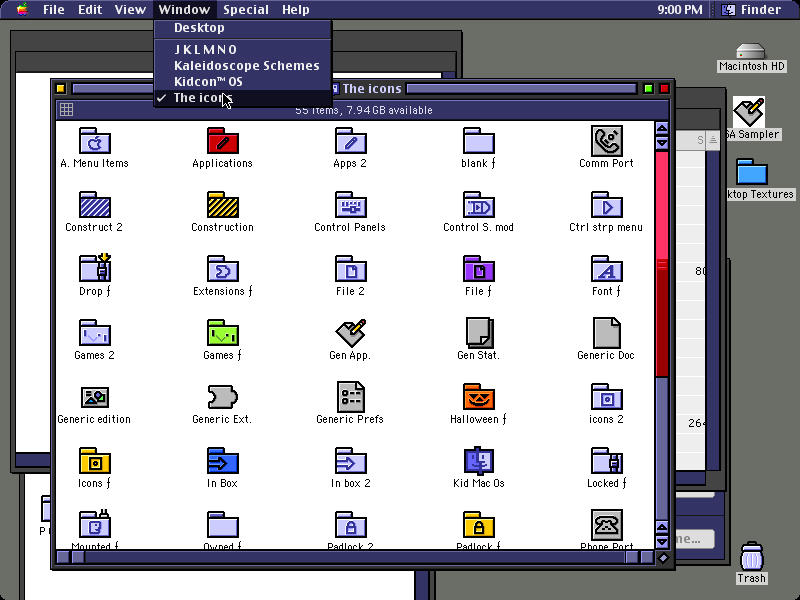
Task: Click the 9:00 PM menu bar clock
Action: click(x=680, y=10)
